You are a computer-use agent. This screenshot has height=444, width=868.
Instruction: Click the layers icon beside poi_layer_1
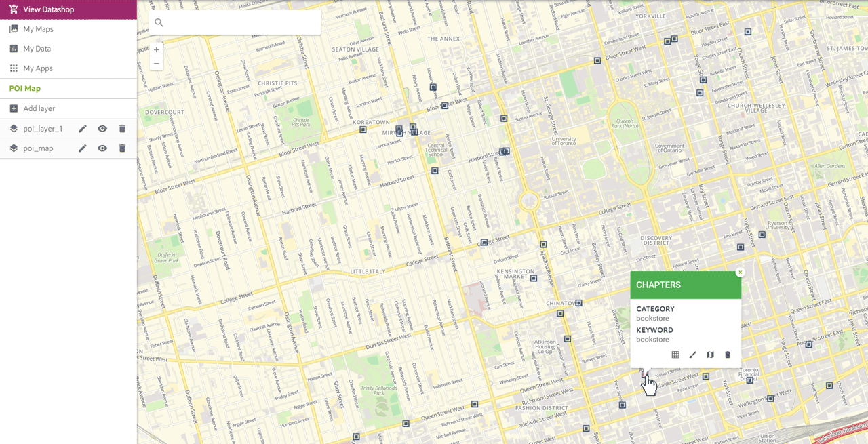click(14, 129)
